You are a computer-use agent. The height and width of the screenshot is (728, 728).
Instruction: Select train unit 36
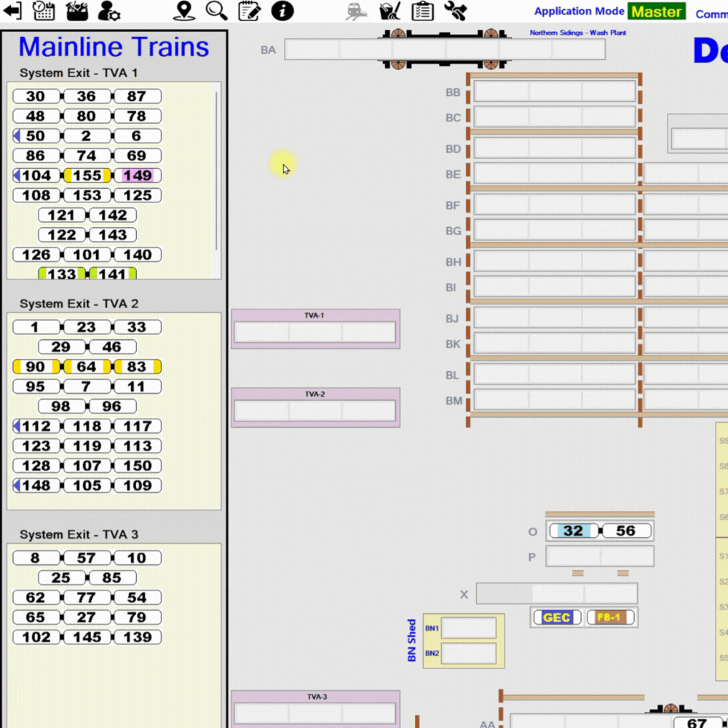[x=87, y=96]
